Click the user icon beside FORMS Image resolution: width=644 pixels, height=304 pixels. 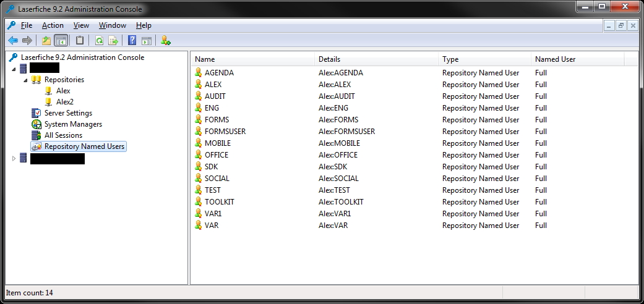click(x=199, y=120)
